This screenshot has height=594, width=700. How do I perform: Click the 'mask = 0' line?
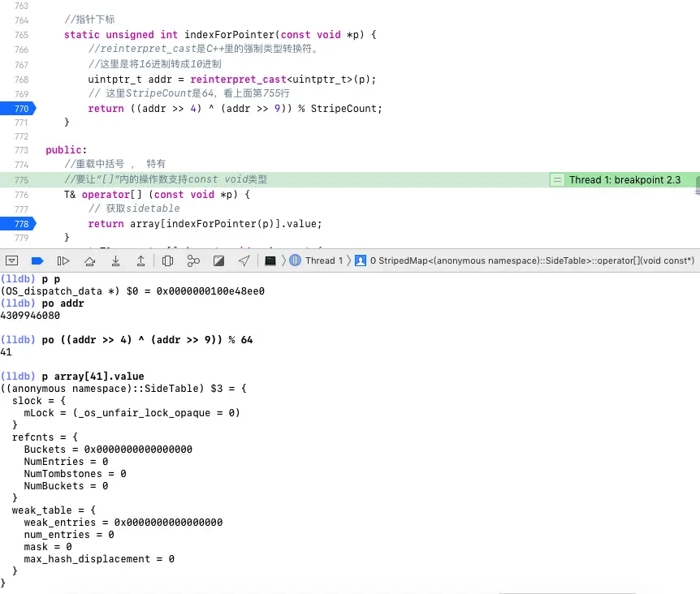click(48, 547)
